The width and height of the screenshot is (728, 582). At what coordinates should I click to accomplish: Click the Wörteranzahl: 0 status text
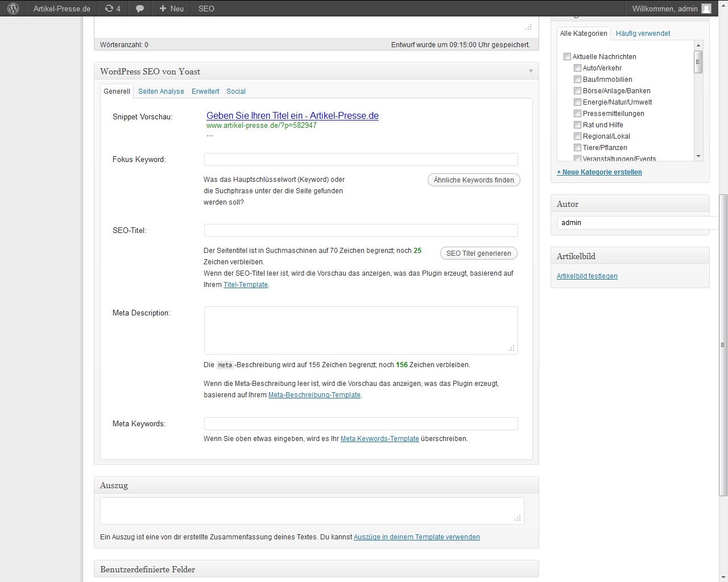tap(124, 45)
